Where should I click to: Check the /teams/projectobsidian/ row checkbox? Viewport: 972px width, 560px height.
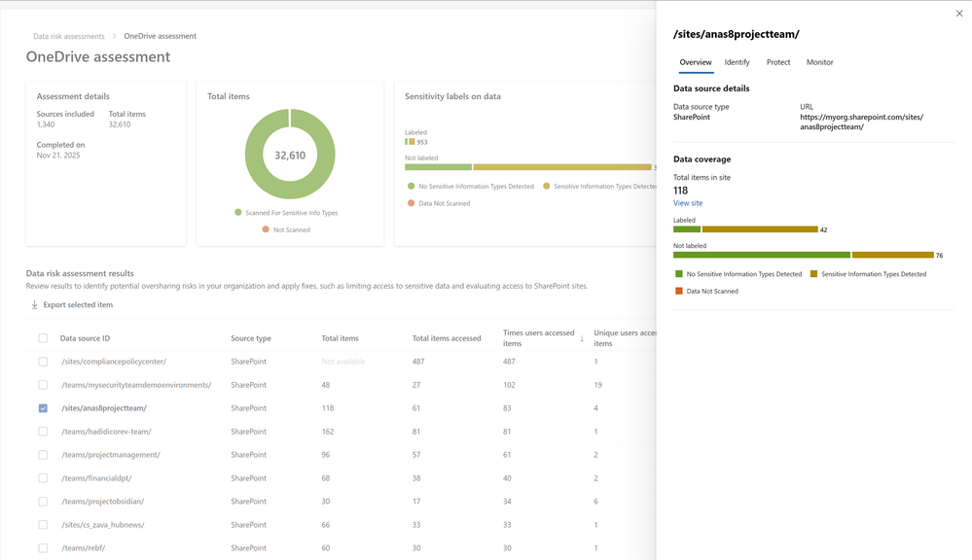[x=43, y=501]
